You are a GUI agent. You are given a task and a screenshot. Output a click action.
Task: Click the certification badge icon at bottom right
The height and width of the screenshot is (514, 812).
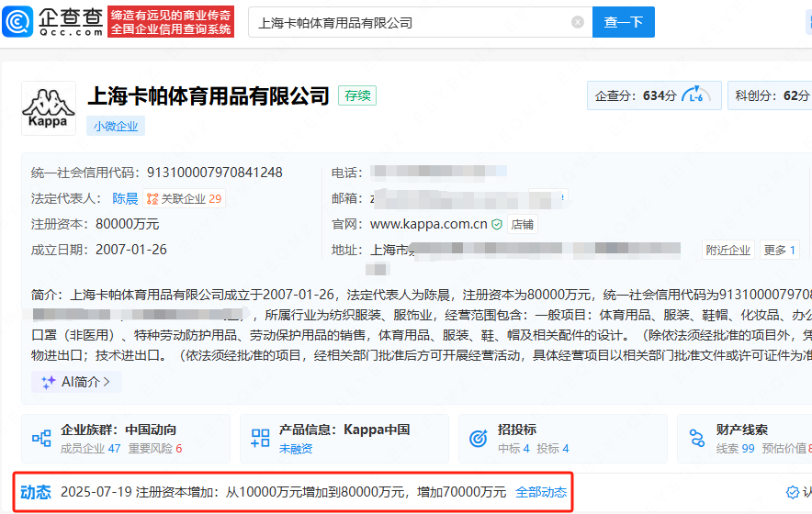click(793, 492)
